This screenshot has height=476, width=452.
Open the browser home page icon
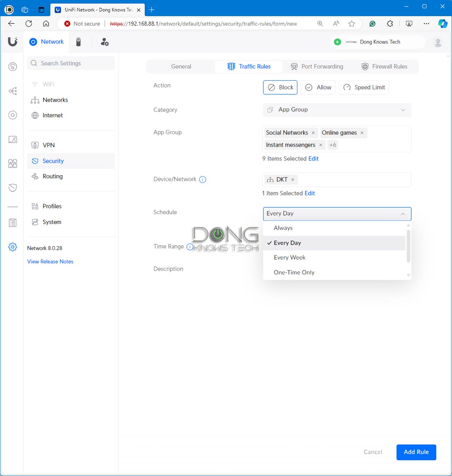coord(46,23)
